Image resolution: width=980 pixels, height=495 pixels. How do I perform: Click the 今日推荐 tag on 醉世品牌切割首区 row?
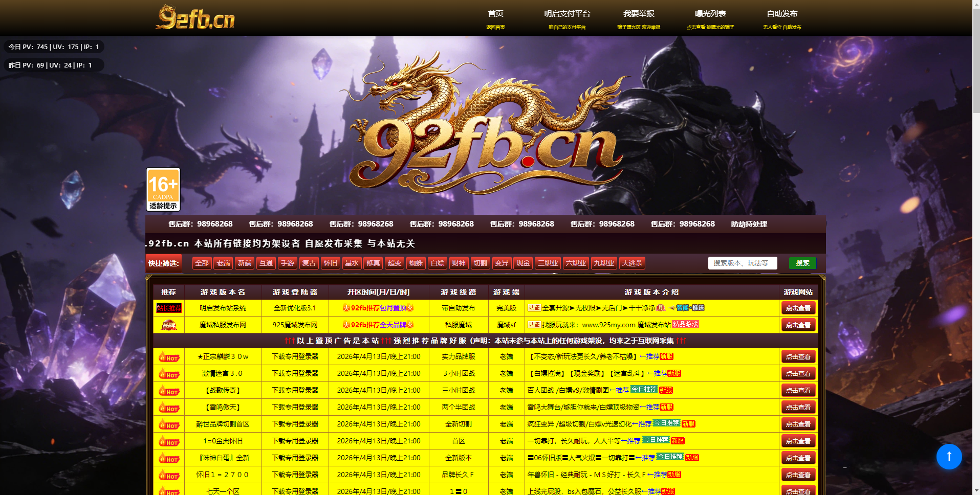tap(665, 423)
